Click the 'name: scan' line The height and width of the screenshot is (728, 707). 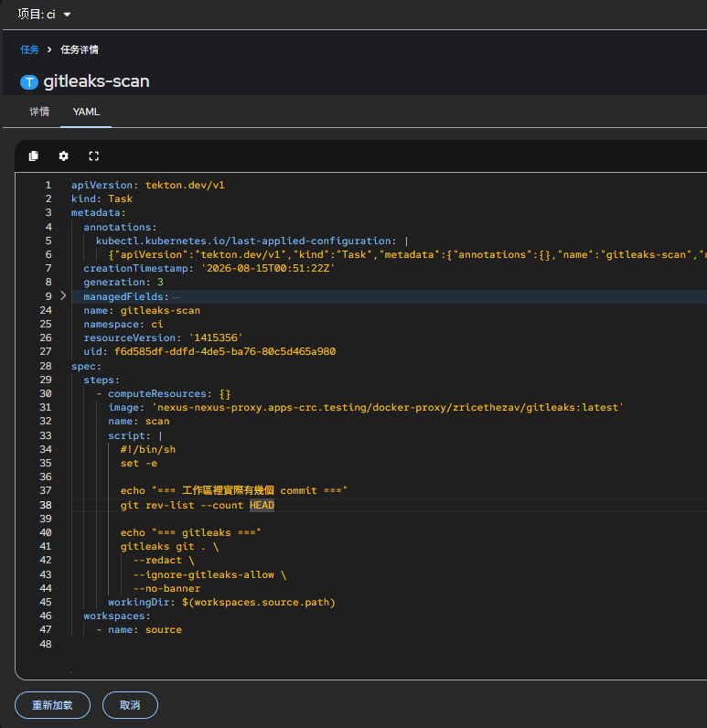click(139, 421)
